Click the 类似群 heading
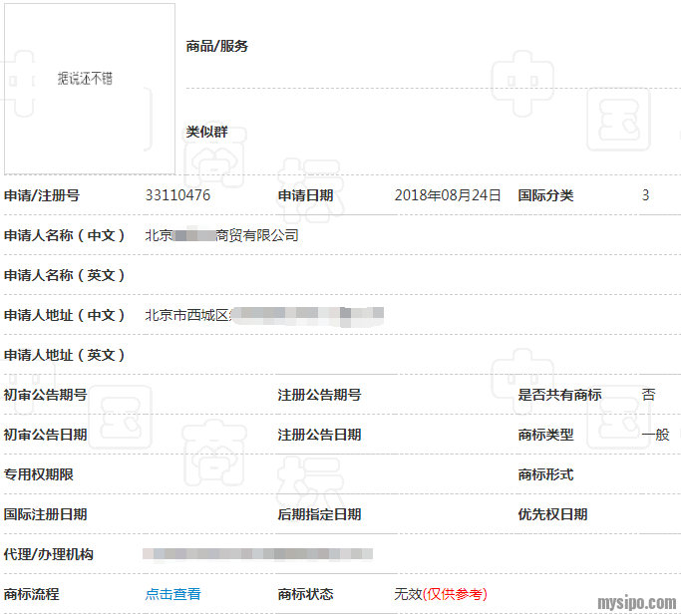This screenshot has width=681, height=616. [x=206, y=132]
